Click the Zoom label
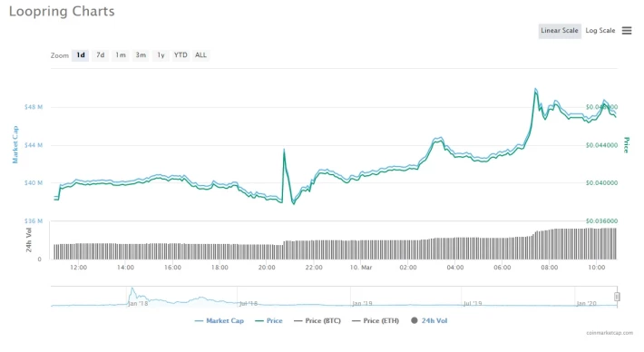The height and width of the screenshot is (352, 644). click(x=60, y=55)
